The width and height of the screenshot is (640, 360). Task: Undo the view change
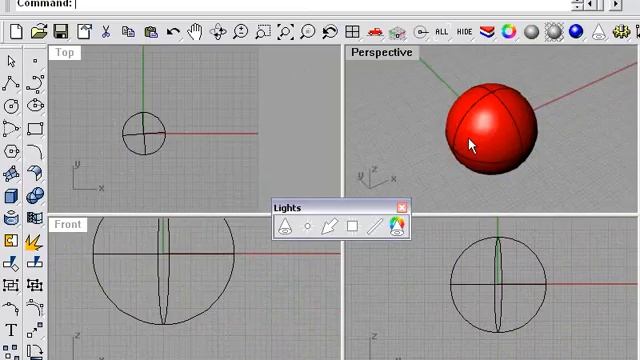tap(330, 31)
